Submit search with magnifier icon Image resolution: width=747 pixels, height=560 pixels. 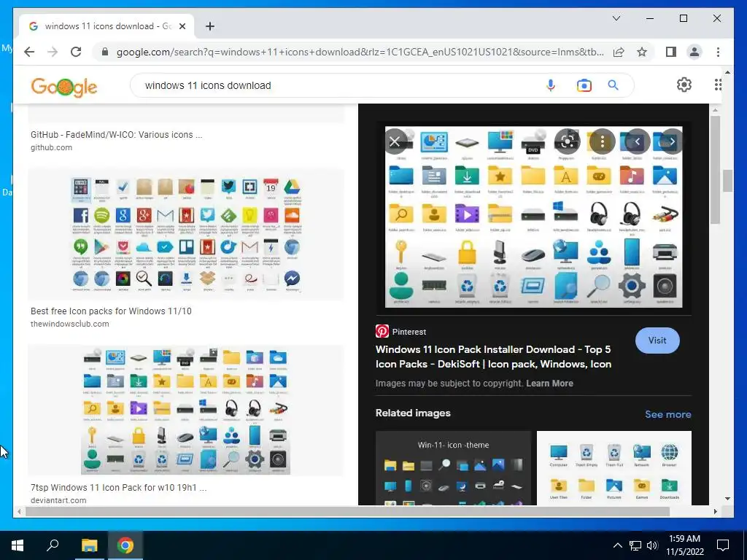(x=613, y=86)
